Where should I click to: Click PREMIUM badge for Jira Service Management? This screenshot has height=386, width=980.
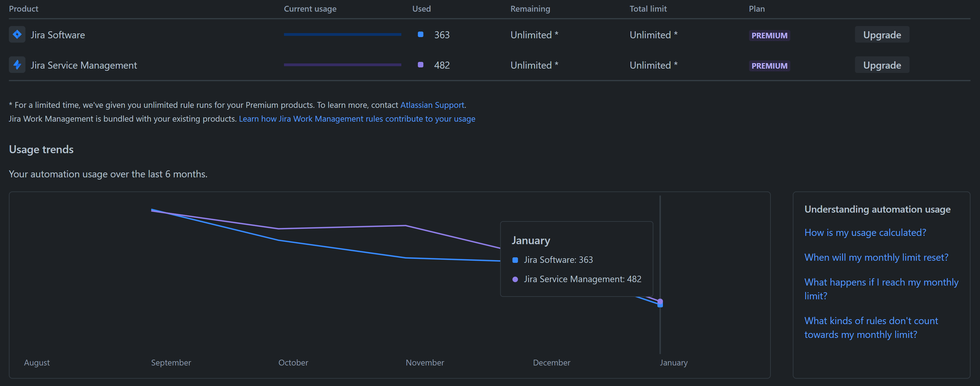[x=769, y=66]
